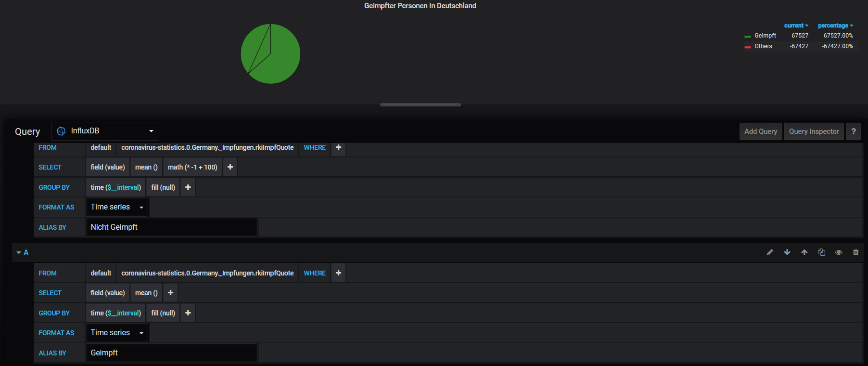Click Others legend label

763,46
